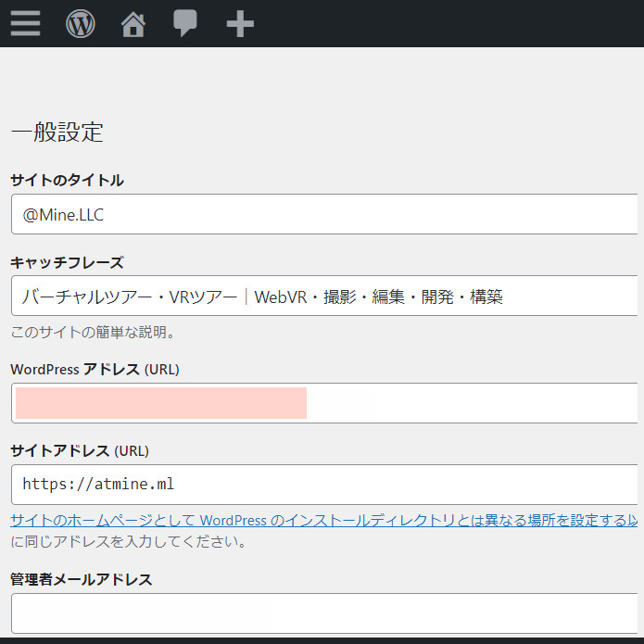The image size is (644, 644).
Task: Focus the empty 管理者メールアドレス field
Action: 324,612
